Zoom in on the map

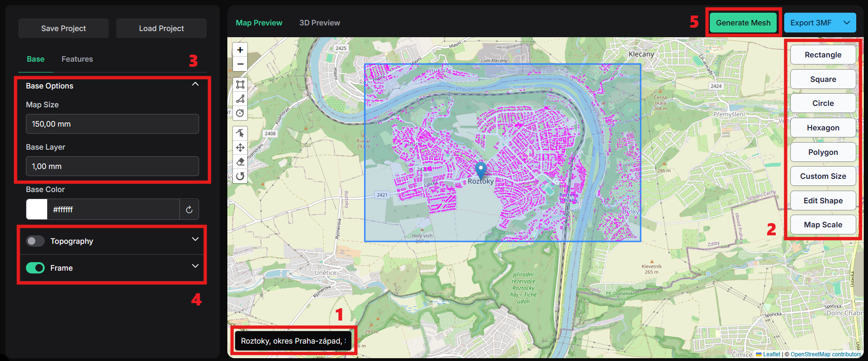click(x=240, y=50)
